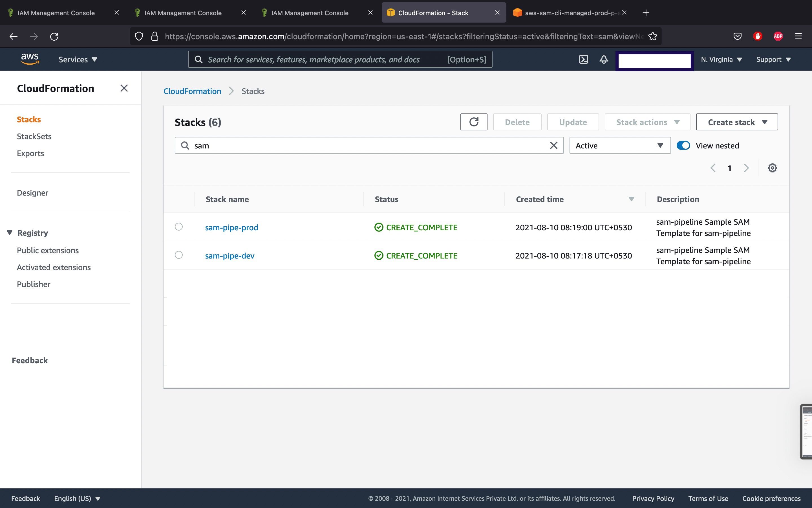Click the site security padlock icon
This screenshot has width=812, height=508.
(154, 36)
